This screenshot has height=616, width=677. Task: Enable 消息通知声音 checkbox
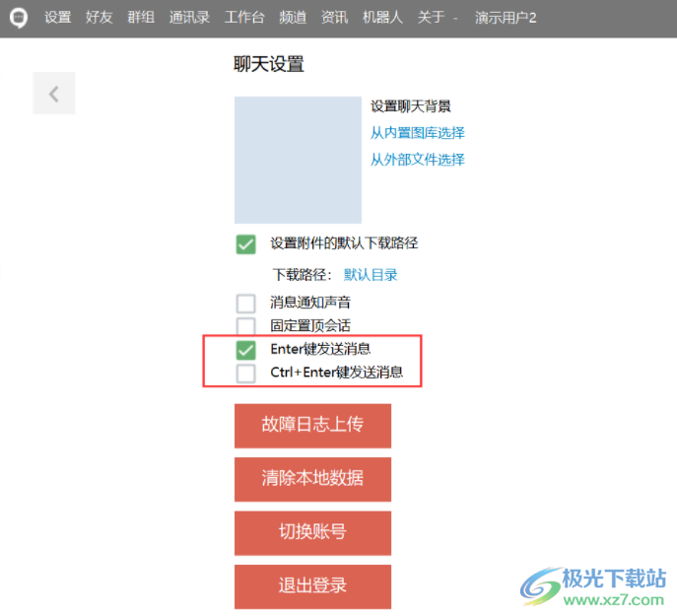[245, 304]
